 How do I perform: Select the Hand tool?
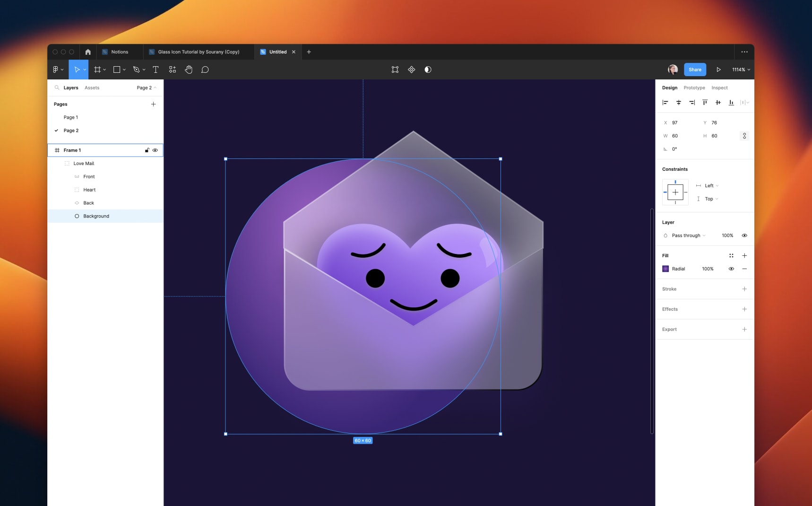(x=189, y=70)
